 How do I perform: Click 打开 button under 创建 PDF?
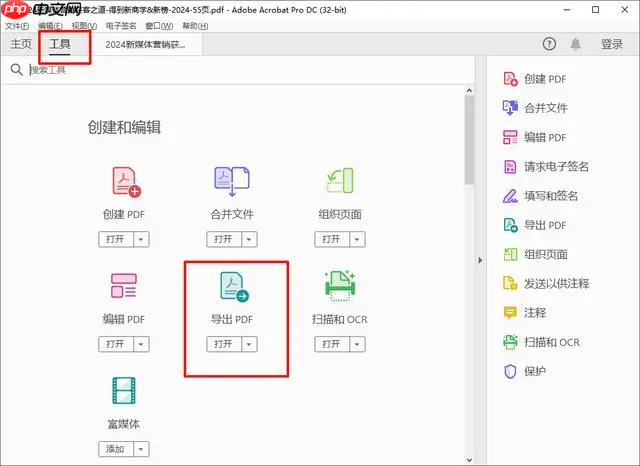(116, 239)
